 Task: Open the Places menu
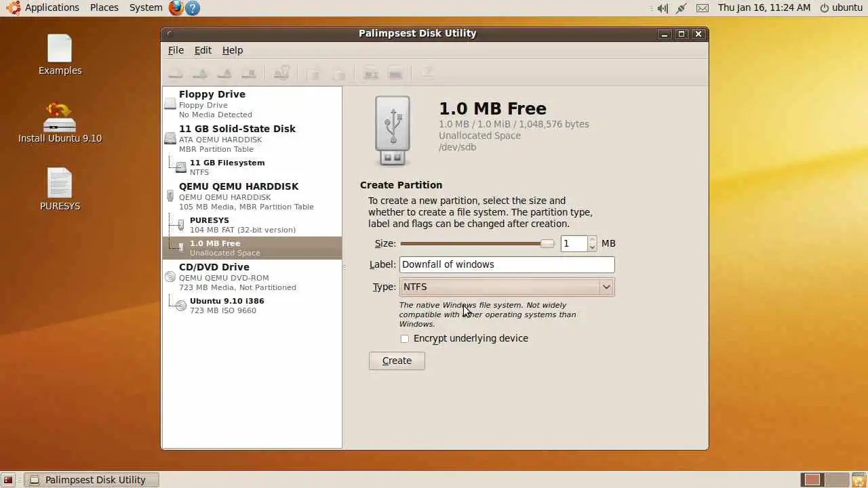(104, 7)
